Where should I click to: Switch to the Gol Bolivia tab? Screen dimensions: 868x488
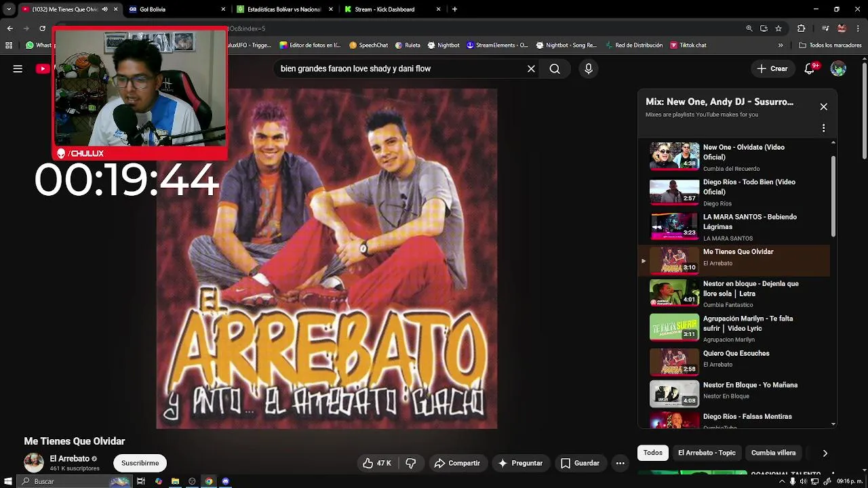click(x=176, y=9)
